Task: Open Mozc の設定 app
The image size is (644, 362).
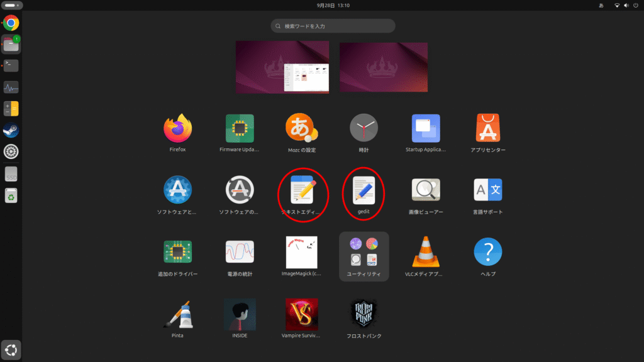Action: tap(301, 128)
